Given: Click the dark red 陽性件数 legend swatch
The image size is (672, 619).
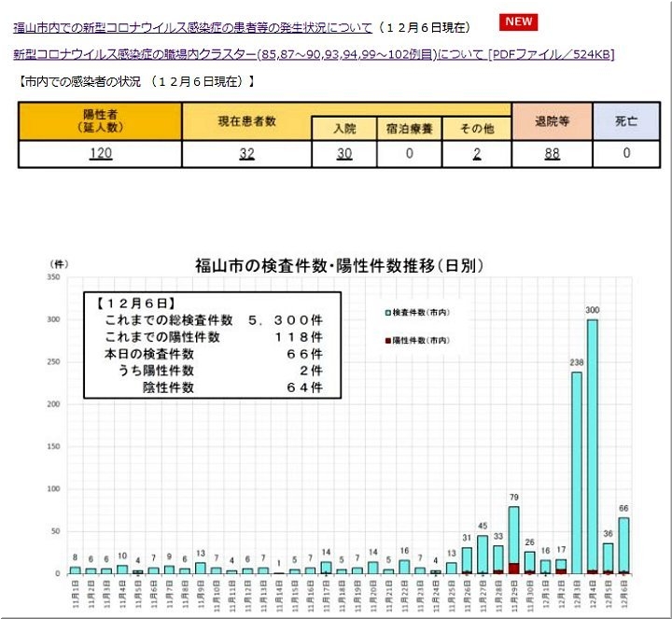Looking at the screenshot, I should [x=387, y=341].
